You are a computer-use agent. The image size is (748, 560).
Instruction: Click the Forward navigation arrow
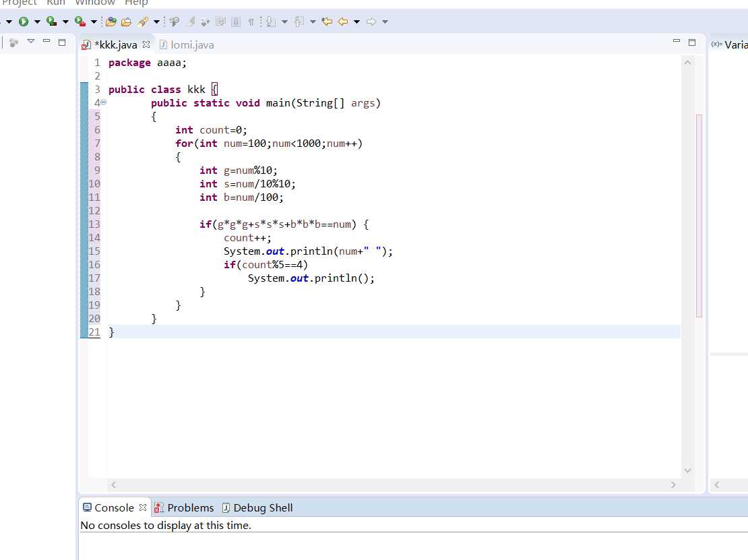pos(371,22)
